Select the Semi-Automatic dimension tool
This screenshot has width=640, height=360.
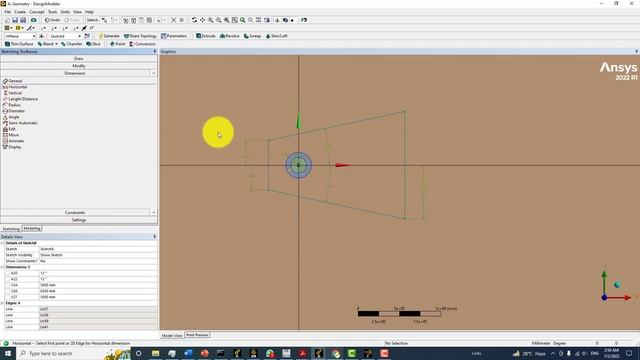click(x=20, y=123)
